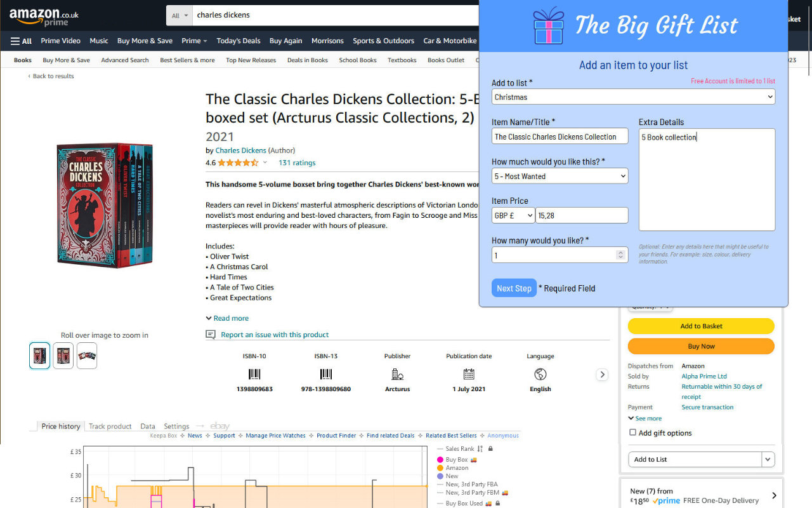
Task: Open New (7) from offers chevron
Action: (774, 495)
